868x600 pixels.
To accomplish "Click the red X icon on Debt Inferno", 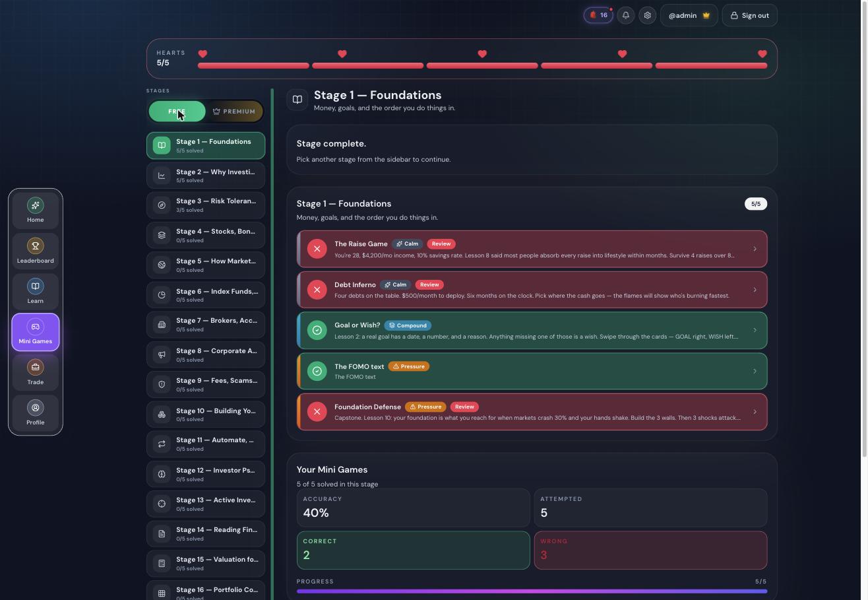I will [x=317, y=290].
